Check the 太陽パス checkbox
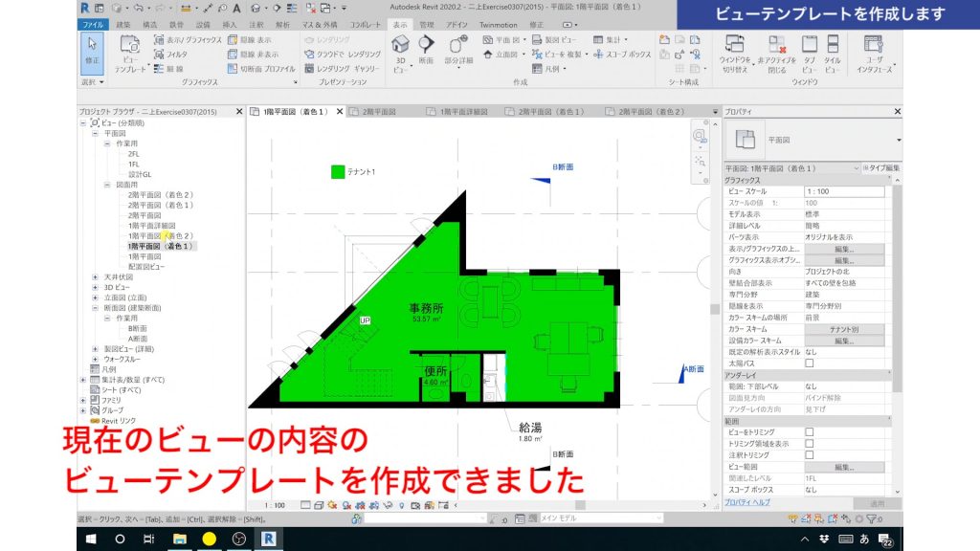 tap(812, 364)
